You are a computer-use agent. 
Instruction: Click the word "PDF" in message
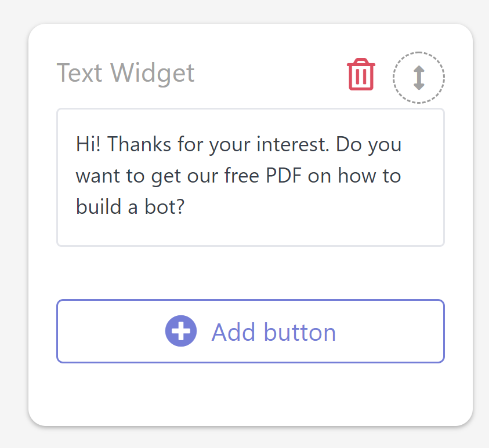(x=284, y=176)
